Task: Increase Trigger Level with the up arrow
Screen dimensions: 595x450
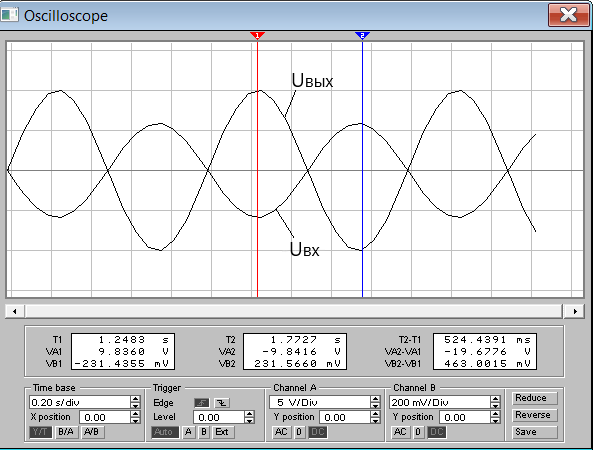Action: point(249,414)
